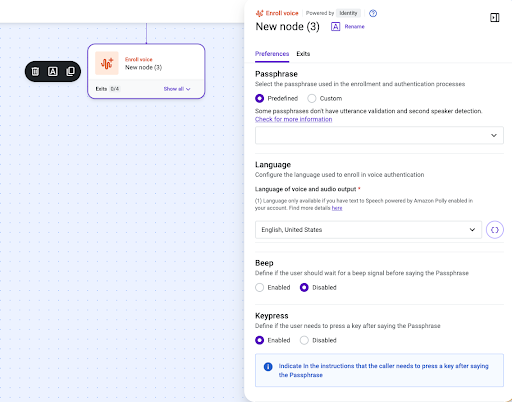
Task: Duplicate the node with the copy icon
Action: (70, 71)
